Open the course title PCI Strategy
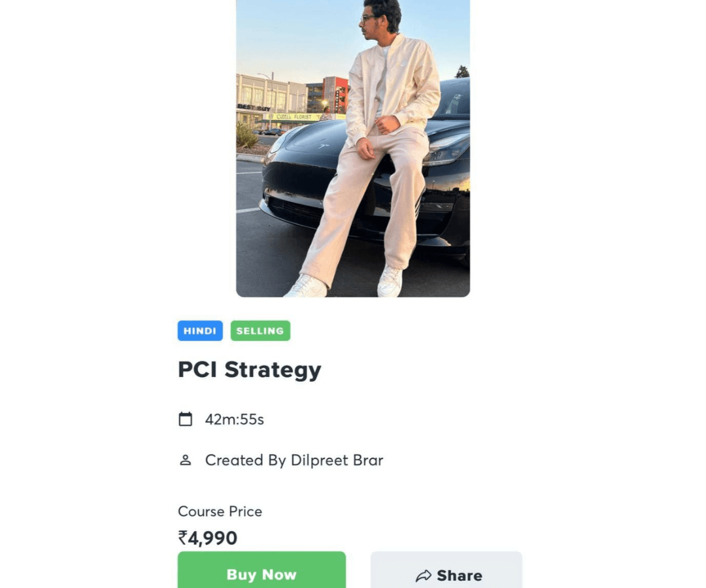The height and width of the screenshot is (588, 706). [249, 369]
